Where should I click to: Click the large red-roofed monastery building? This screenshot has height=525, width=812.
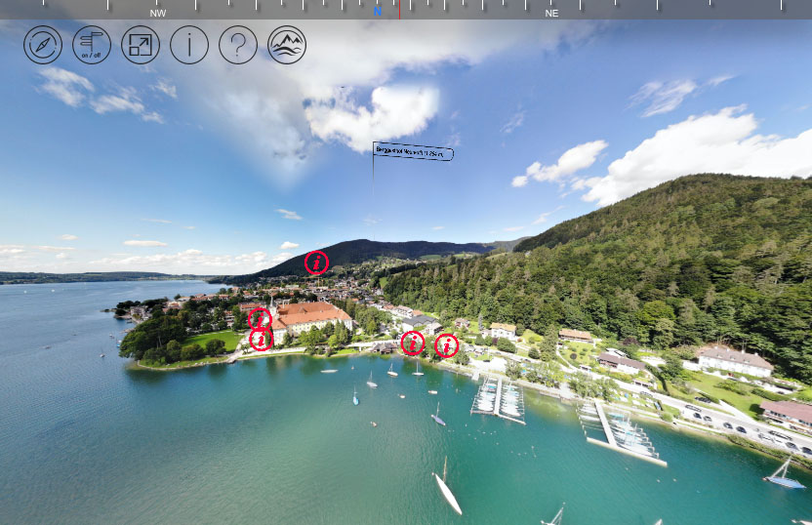pos(312,317)
